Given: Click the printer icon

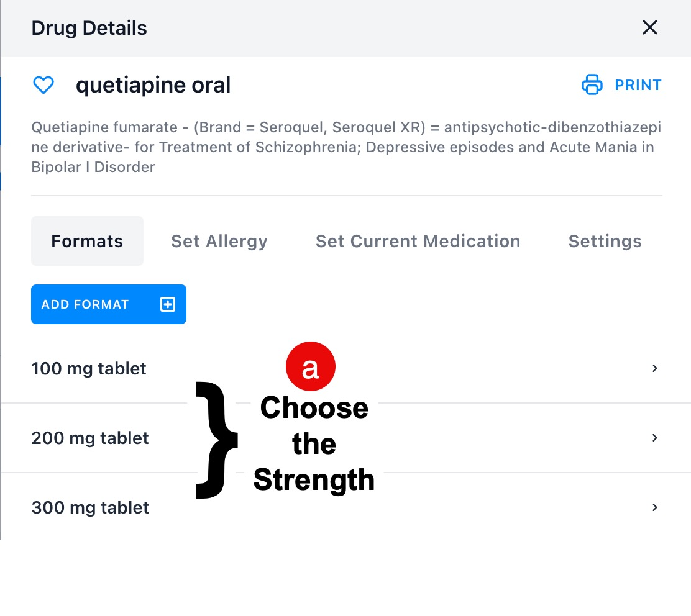Looking at the screenshot, I should coord(592,85).
